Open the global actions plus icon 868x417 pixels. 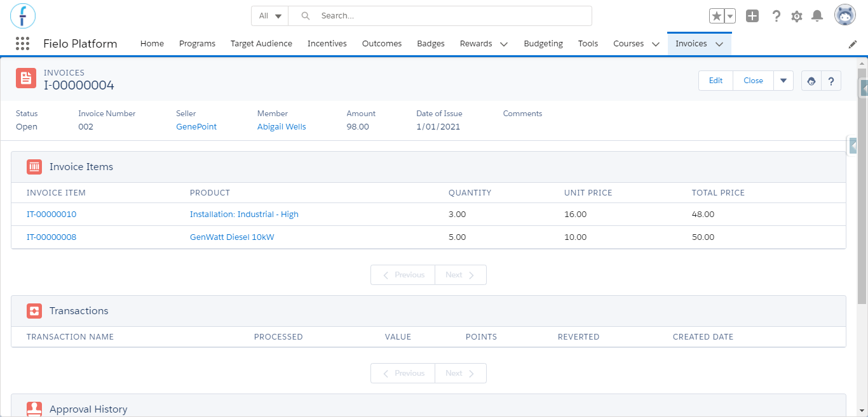(x=752, y=16)
